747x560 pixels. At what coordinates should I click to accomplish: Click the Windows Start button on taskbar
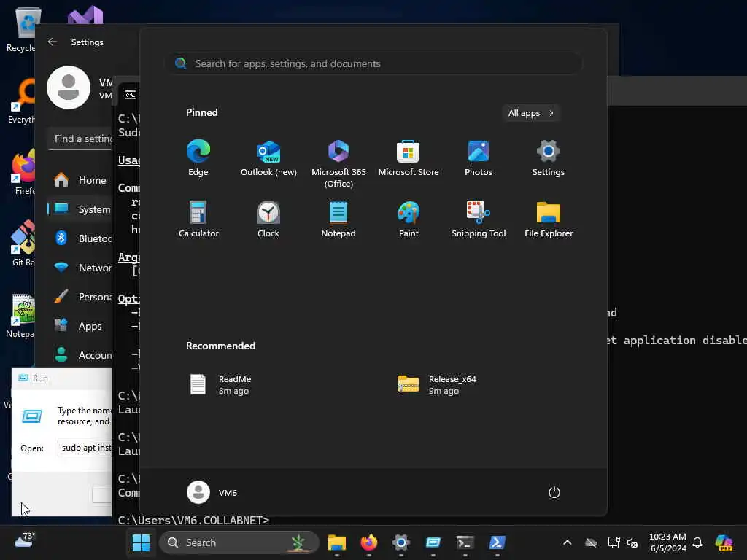[x=141, y=542]
